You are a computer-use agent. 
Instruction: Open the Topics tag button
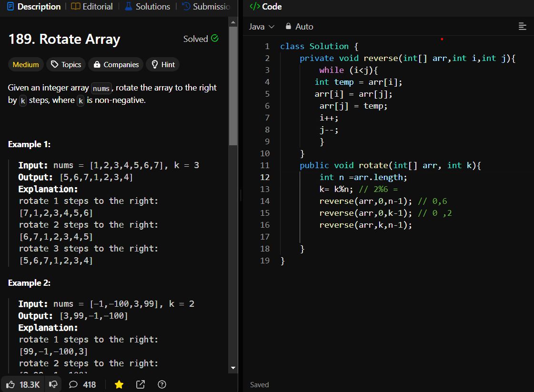[66, 65]
